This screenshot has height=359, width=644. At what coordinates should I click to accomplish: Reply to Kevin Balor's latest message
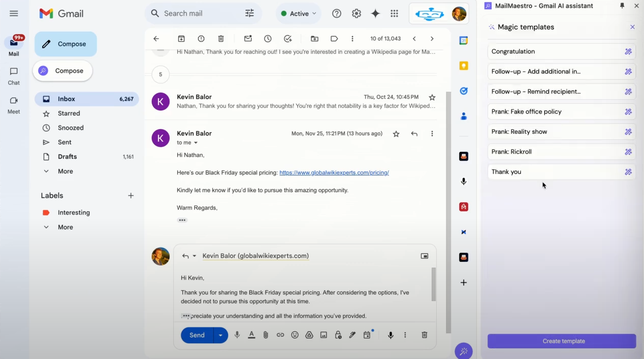tap(414, 134)
